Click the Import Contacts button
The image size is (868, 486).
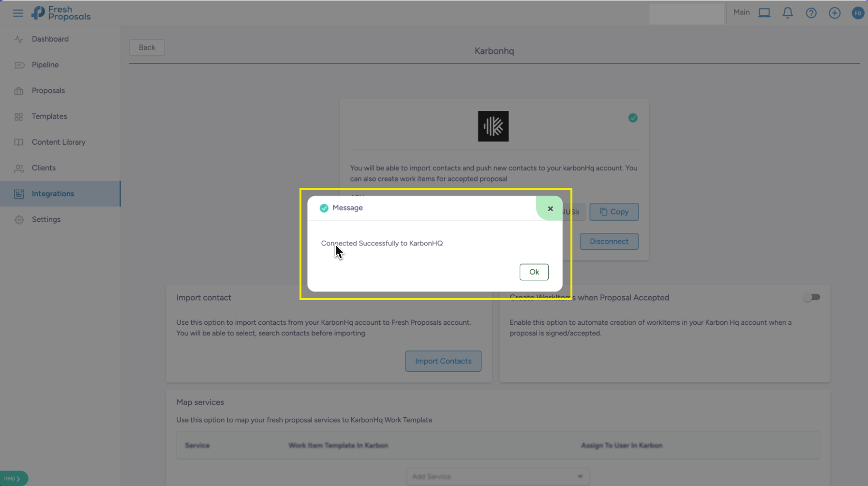pos(443,361)
